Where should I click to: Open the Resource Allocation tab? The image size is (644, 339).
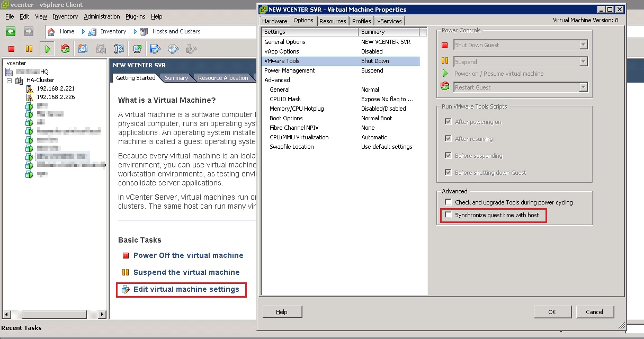coord(223,78)
